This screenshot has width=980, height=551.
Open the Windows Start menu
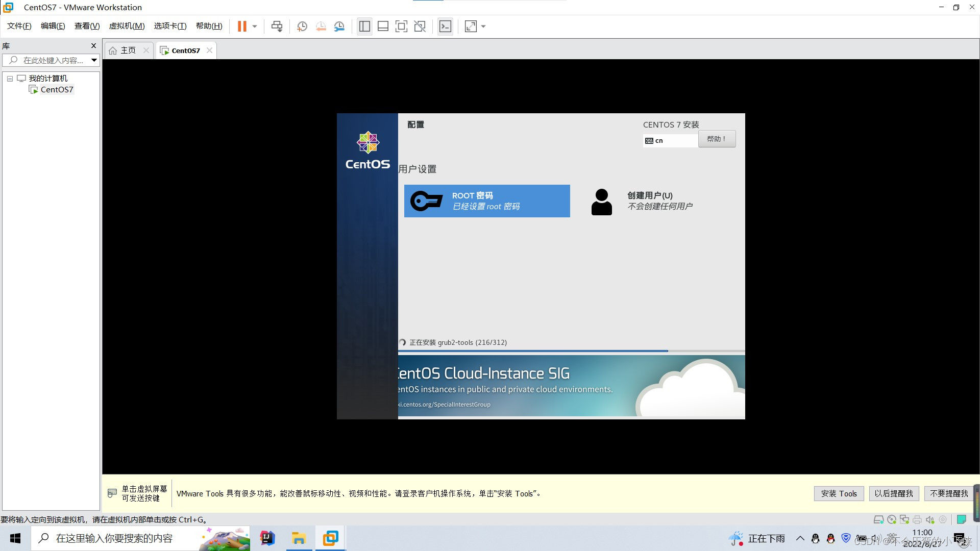pos(15,538)
